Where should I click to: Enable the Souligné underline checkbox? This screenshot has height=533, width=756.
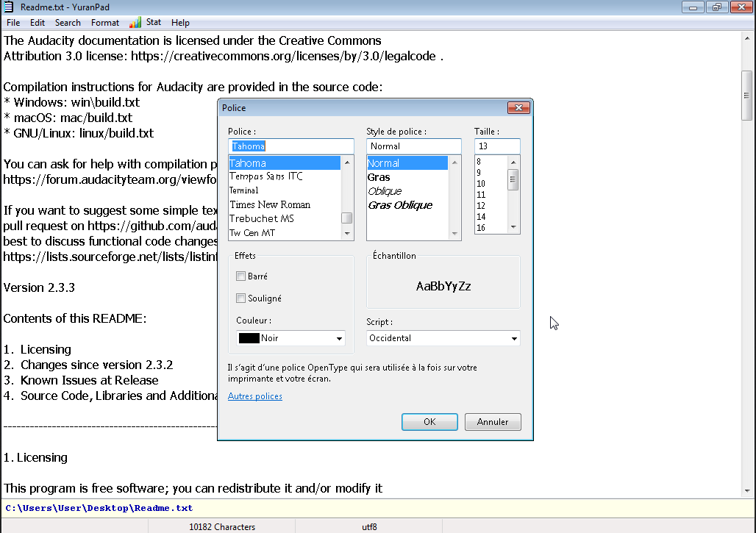point(240,298)
